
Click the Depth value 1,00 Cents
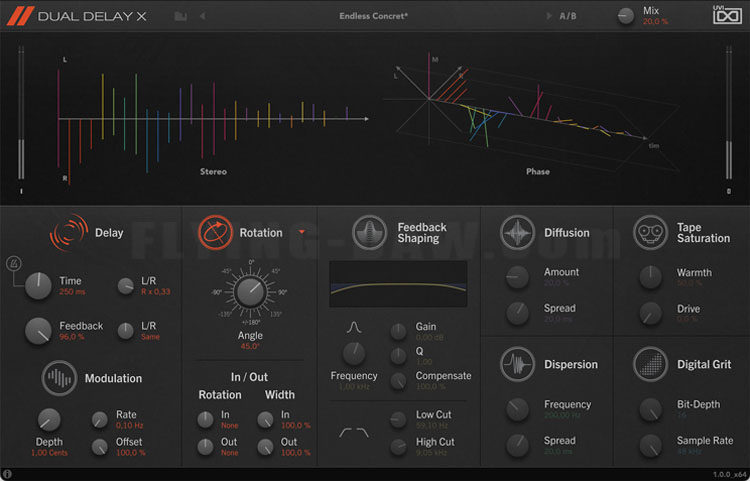point(49,453)
